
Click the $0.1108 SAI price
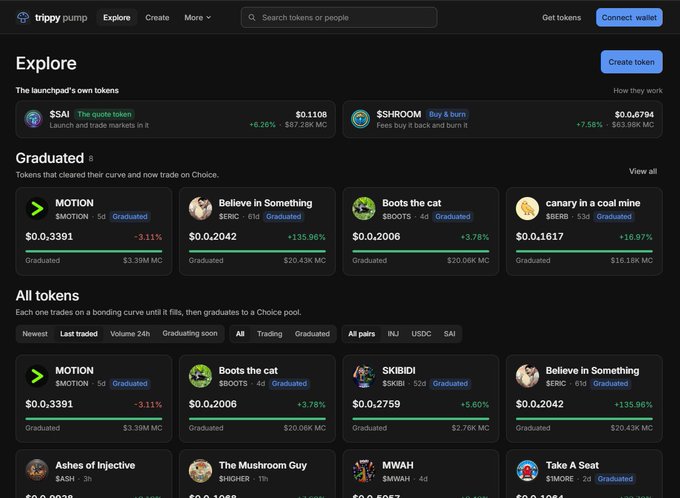point(311,115)
